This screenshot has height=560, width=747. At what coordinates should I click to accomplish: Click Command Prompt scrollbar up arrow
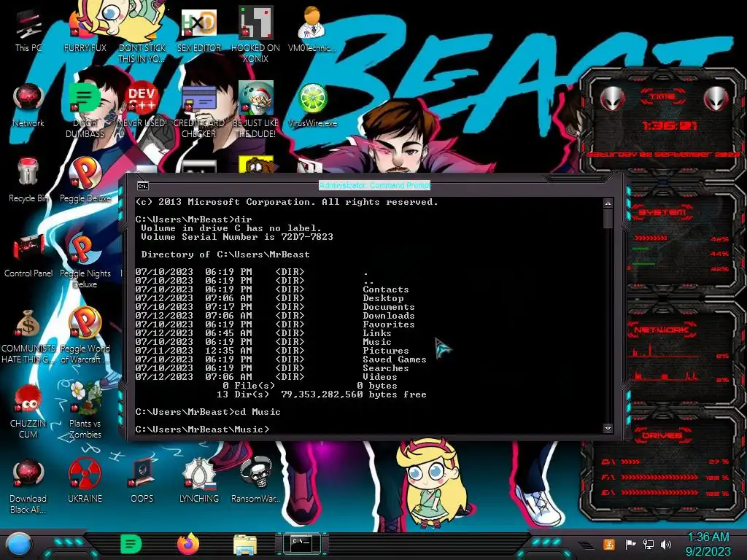pyautogui.click(x=608, y=203)
